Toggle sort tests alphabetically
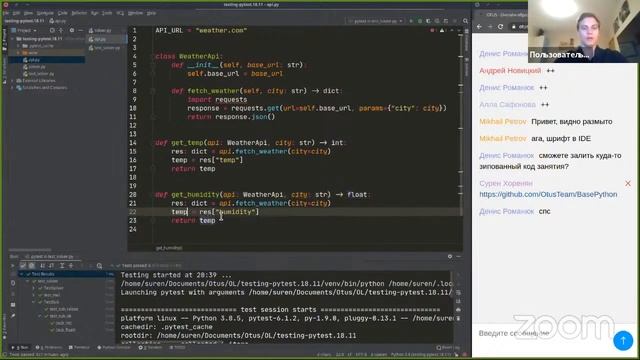640x360 pixels. click(x=42, y=266)
